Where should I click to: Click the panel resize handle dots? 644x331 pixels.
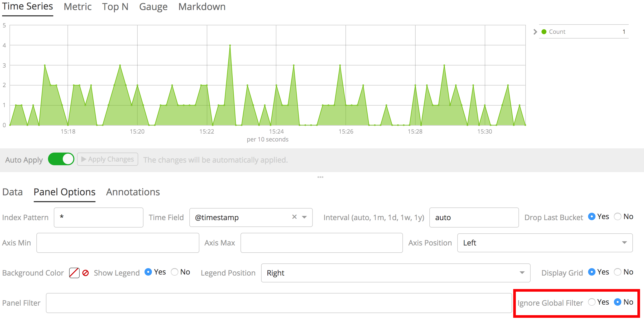321,177
